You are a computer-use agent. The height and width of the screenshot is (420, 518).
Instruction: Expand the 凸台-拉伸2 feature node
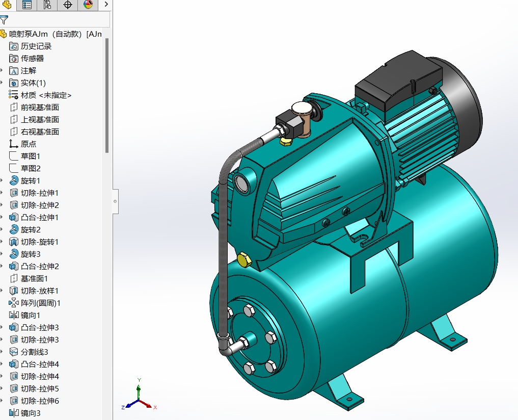pos(2,266)
